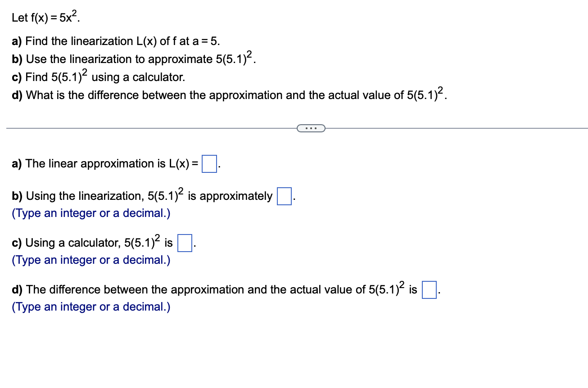Click the 'Type an integer or a decimal' note in part d
This screenshot has height=388, width=588.
pos(90,307)
